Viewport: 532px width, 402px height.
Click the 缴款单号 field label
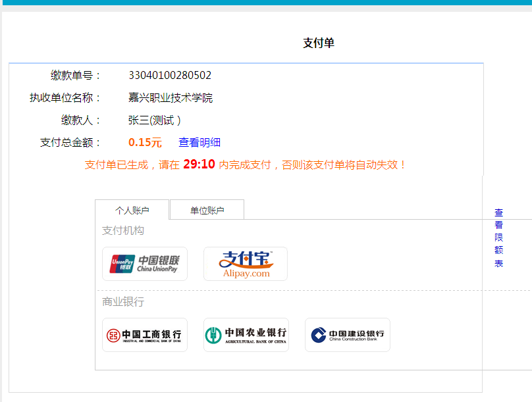pyautogui.click(x=76, y=75)
